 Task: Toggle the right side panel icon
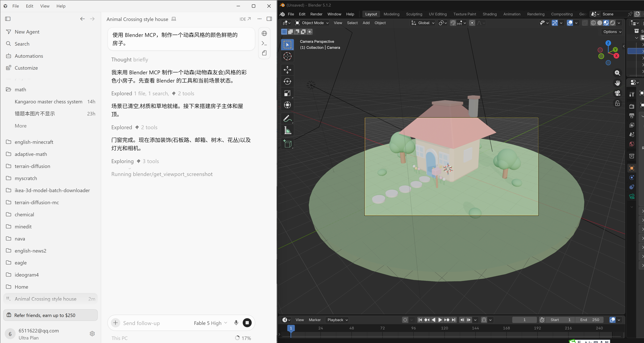[269, 19]
